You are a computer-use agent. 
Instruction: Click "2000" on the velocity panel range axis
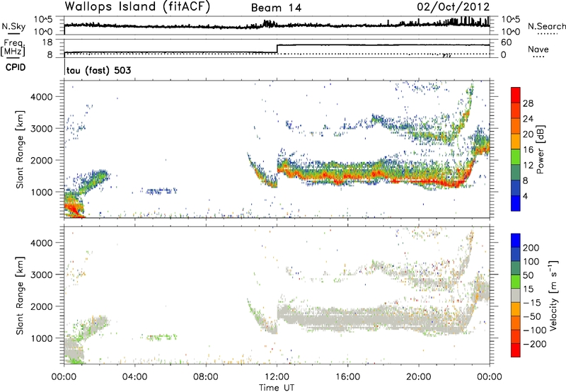click(41, 306)
